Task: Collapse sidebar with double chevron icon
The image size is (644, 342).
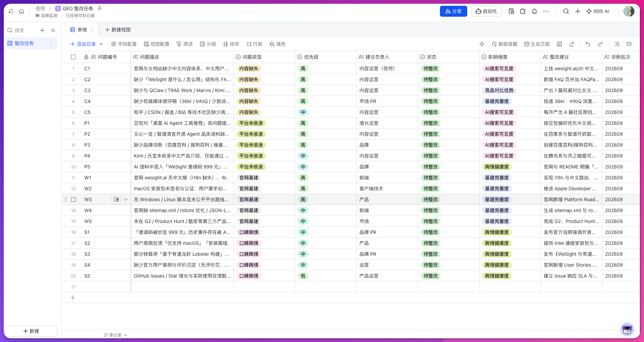Action: point(53,30)
